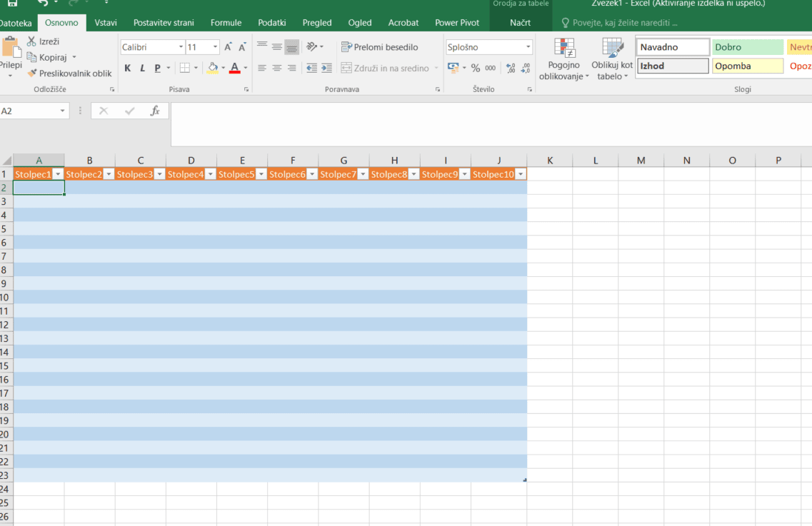Click the Oblikuj kot tabelo button

(x=611, y=60)
